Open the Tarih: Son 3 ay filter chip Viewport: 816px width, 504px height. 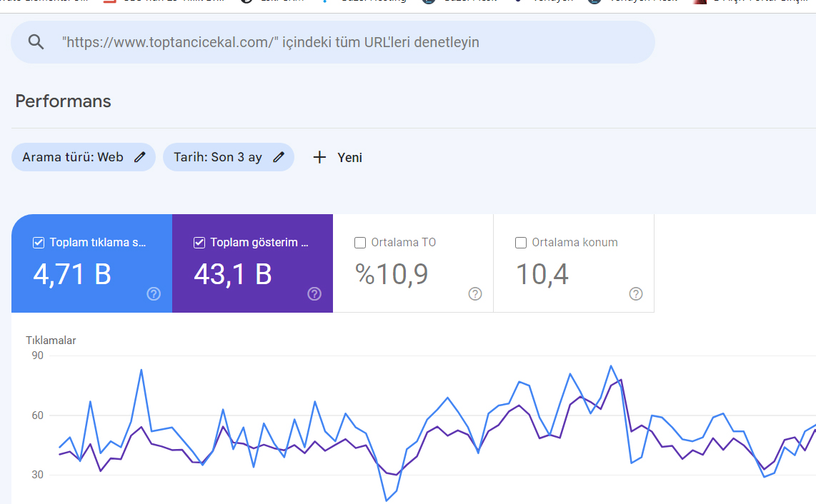(229, 157)
